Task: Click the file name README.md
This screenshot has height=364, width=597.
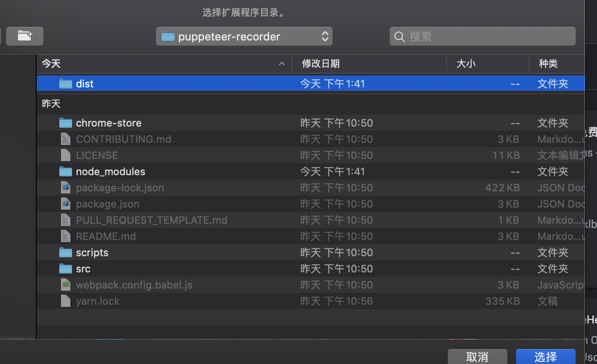Action: [x=106, y=236]
